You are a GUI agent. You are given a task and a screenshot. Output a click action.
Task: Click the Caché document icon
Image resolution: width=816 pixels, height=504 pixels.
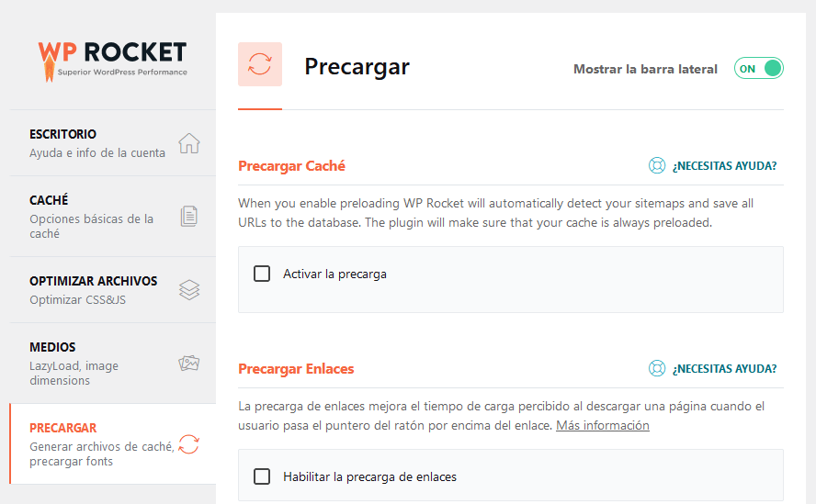(188, 217)
